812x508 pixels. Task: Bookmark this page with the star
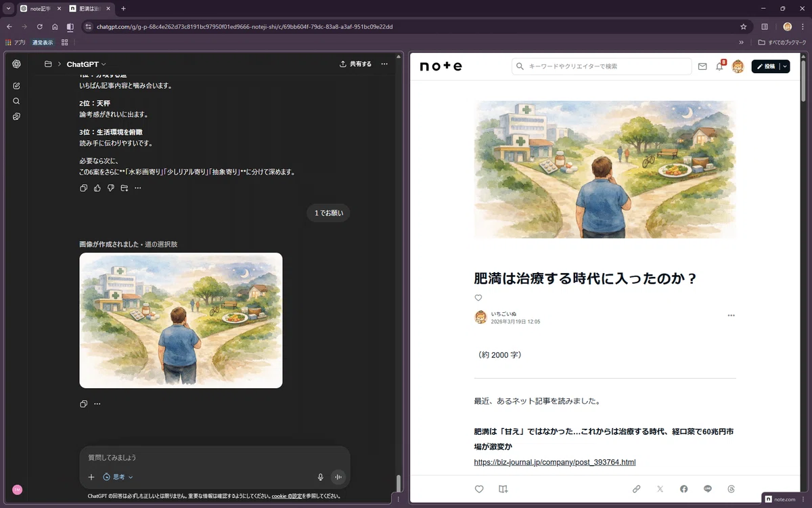click(744, 26)
